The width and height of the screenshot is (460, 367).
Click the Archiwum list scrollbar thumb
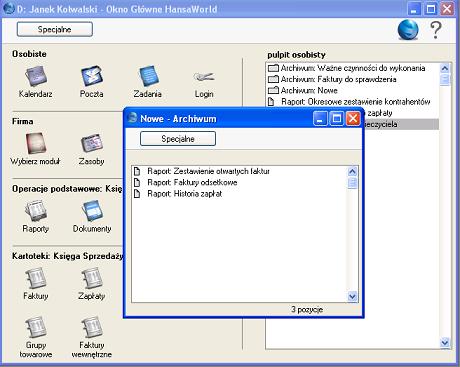click(x=352, y=183)
